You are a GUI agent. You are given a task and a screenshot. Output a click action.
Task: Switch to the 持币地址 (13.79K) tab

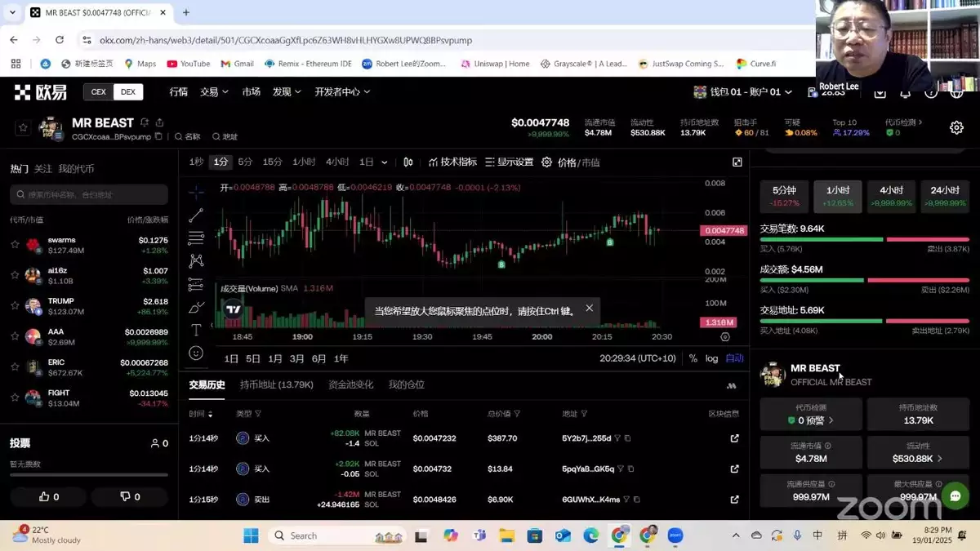(277, 384)
